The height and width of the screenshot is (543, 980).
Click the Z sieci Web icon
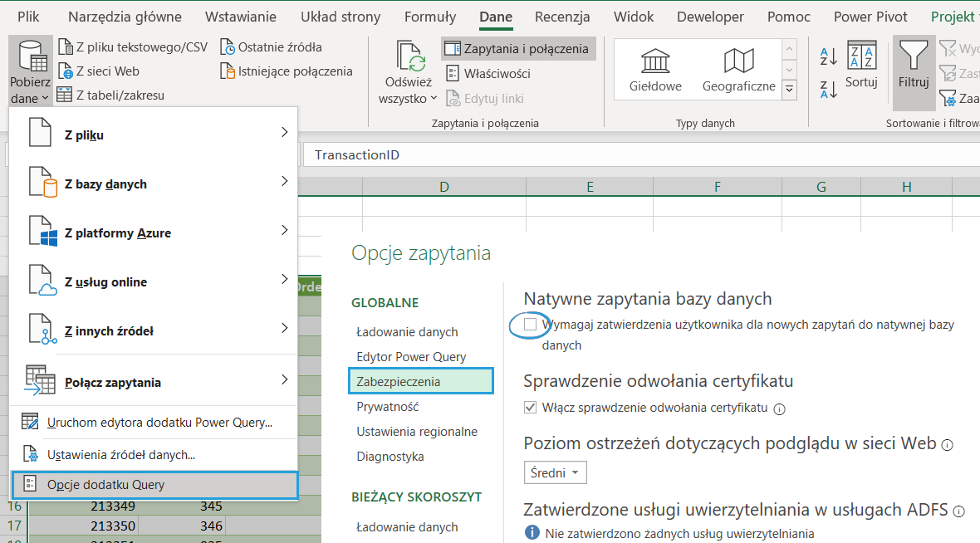click(65, 71)
